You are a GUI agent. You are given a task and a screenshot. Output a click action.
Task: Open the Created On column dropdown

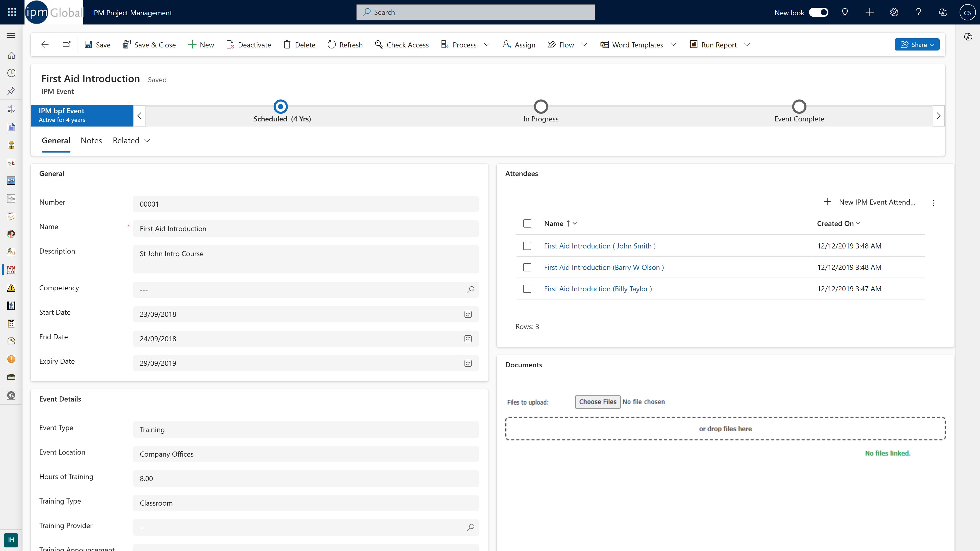(858, 223)
